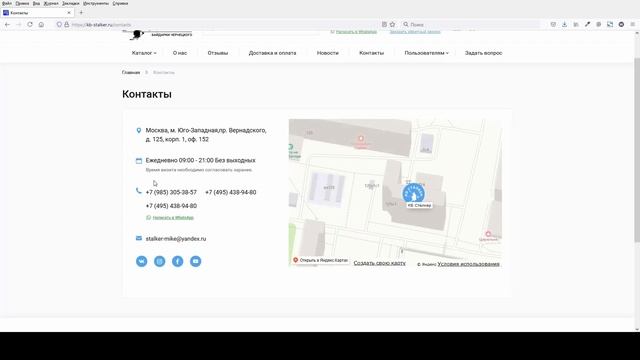
Task: Open the Отзывы page
Action: (x=218, y=53)
